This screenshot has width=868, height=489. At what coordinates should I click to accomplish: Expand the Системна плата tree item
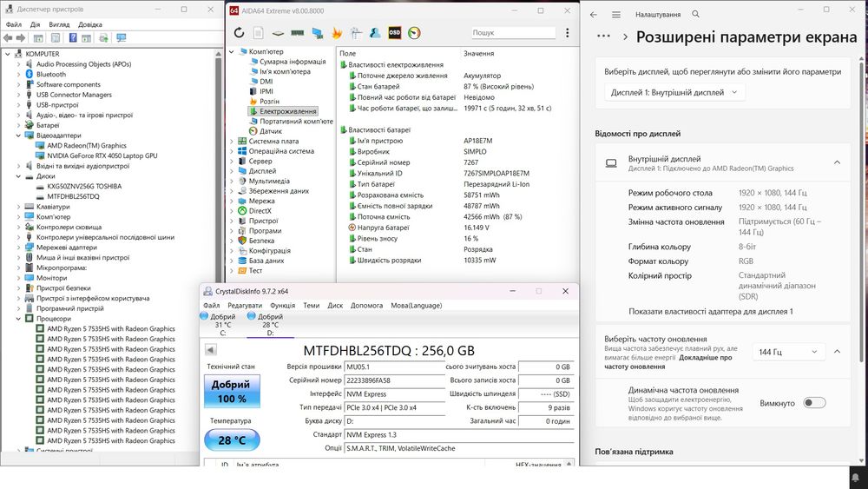232,142
